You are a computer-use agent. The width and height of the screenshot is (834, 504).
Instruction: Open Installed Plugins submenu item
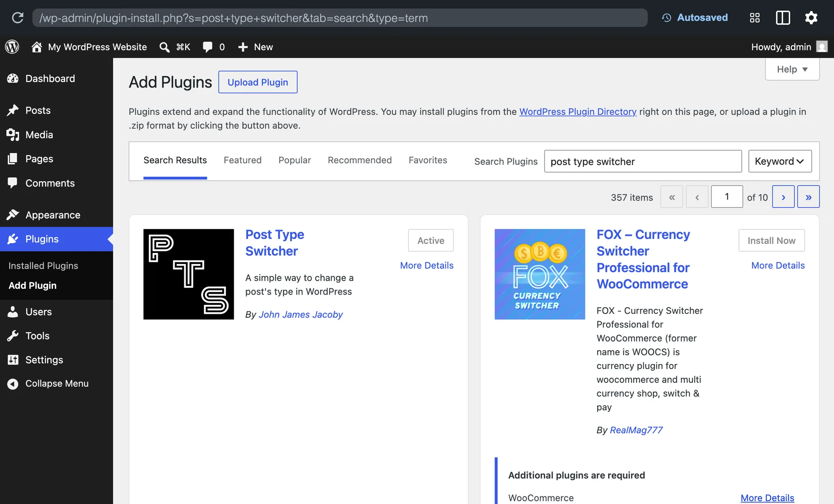tap(43, 266)
